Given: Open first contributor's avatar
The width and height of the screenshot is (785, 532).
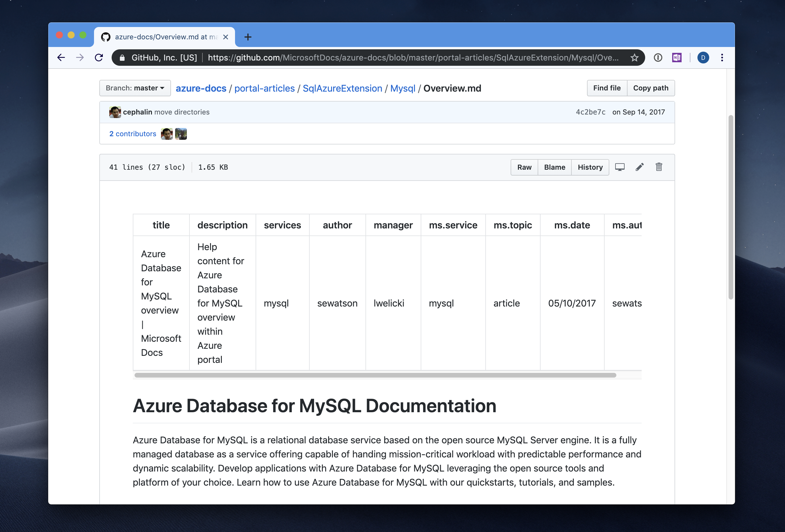Looking at the screenshot, I should pos(167,134).
